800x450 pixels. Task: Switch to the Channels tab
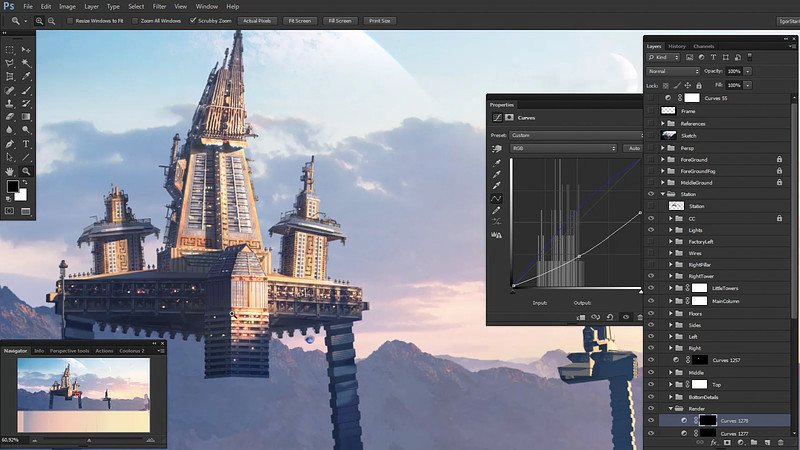coord(704,46)
